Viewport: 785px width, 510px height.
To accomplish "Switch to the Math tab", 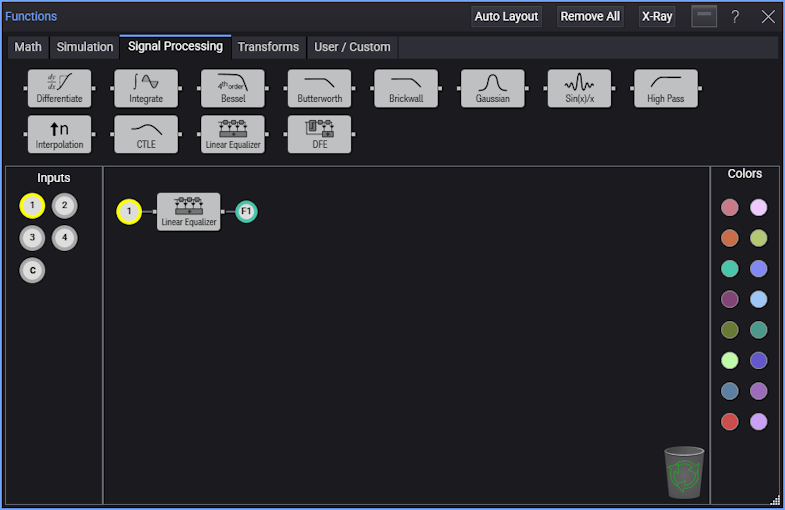I will 28,47.
